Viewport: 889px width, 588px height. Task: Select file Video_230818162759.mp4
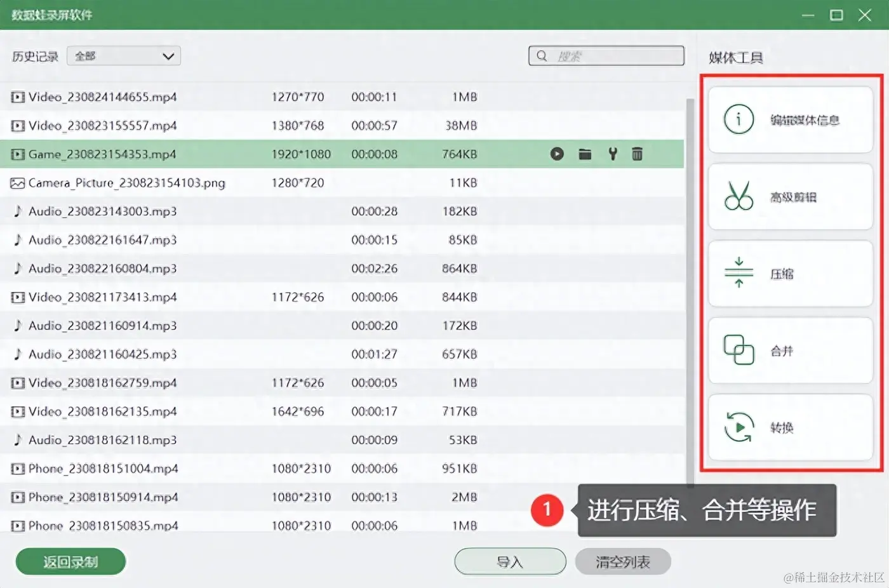click(342, 382)
